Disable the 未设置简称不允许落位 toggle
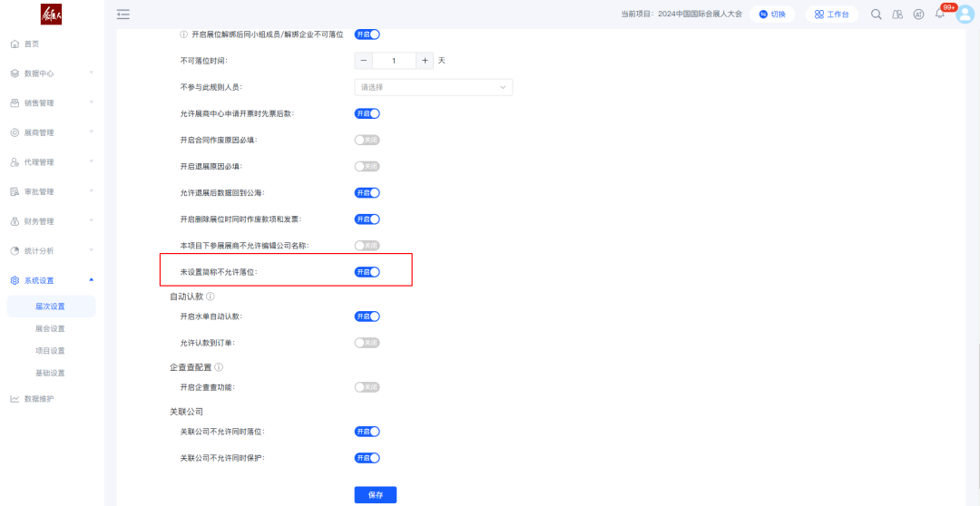This screenshot has height=506, width=980. tap(367, 272)
